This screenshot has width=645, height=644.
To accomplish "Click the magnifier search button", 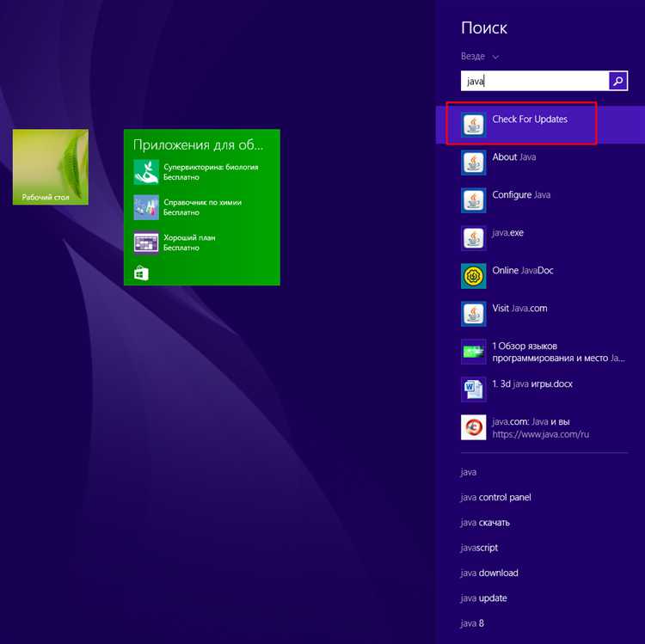I will 618,81.
